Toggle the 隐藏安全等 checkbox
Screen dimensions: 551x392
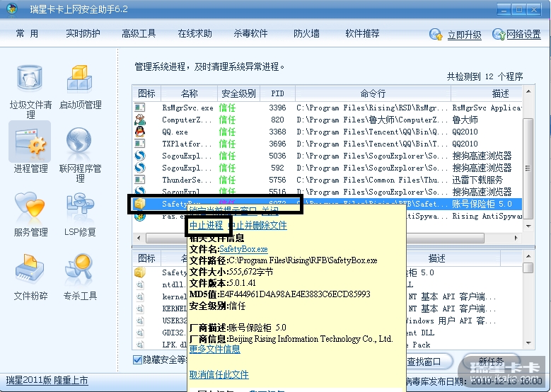point(138,359)
